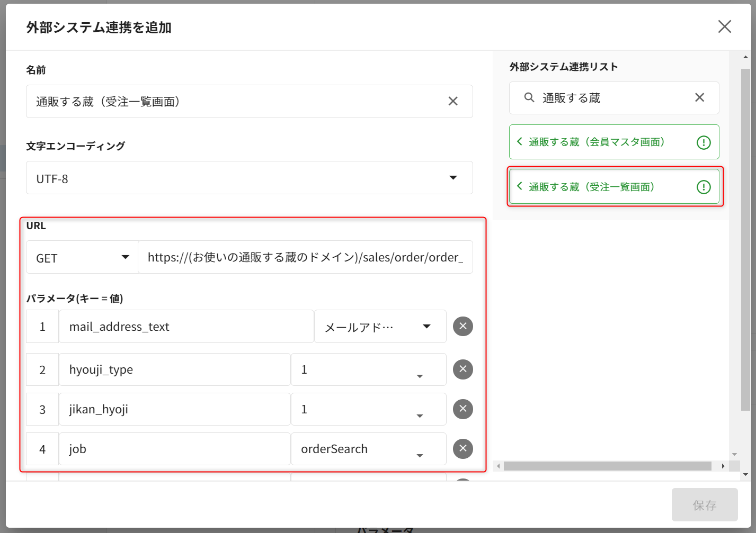
Task: Expand the メールアド… value dropdown
Action: (426, 327)
